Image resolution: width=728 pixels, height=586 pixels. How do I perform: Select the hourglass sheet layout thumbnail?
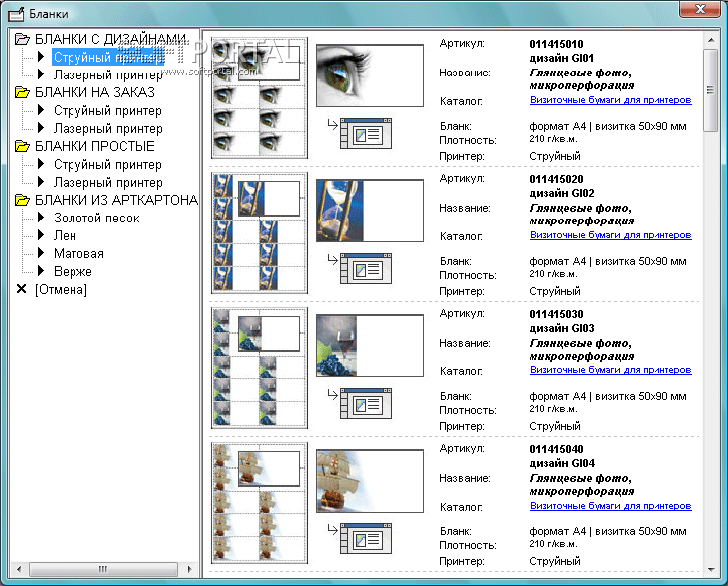pyautogui.click(x=259, y=233)
